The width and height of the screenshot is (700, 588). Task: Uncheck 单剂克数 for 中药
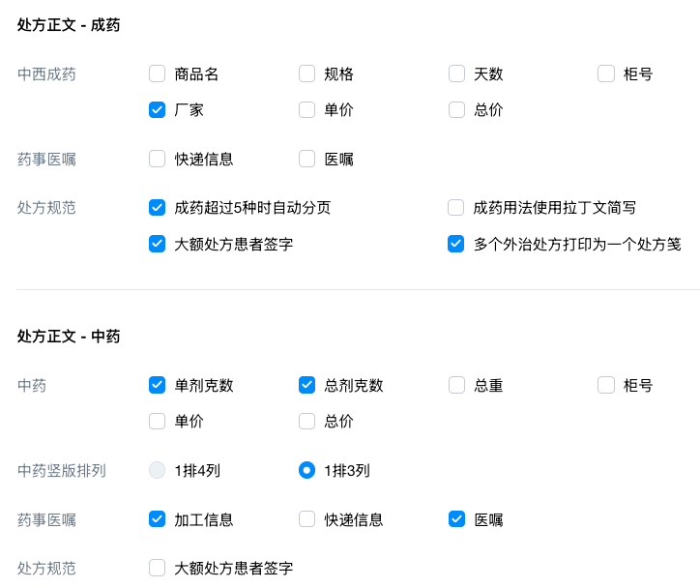coord(158,385)
